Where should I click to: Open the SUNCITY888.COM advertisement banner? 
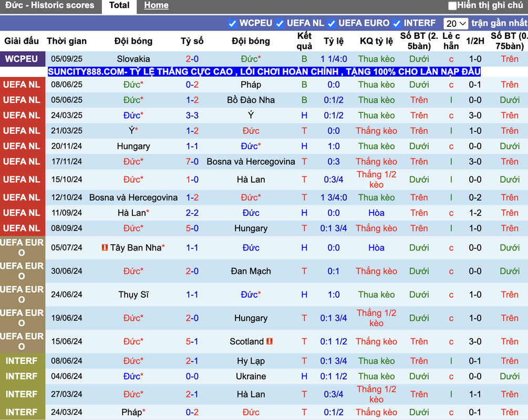tap(264, 72)
